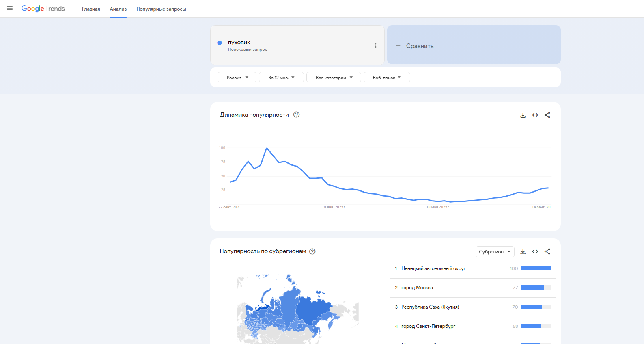Open more options for пуховик search term

(375, 45)
